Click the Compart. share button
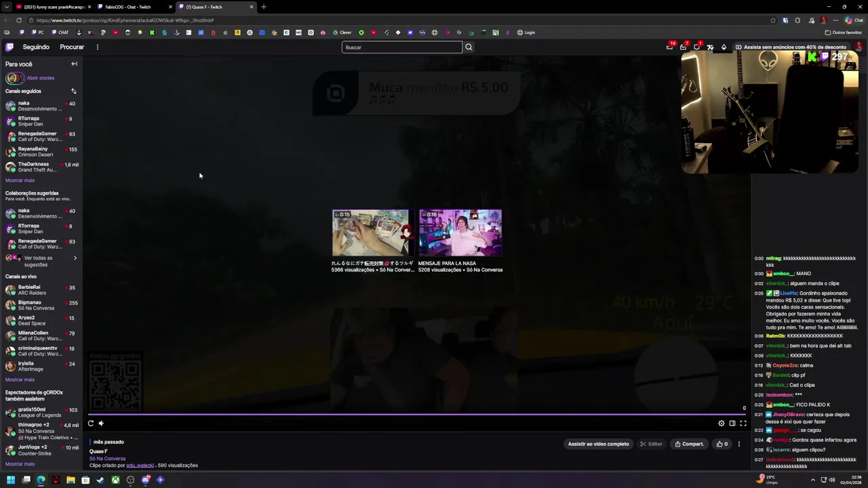 pos(689,444)
